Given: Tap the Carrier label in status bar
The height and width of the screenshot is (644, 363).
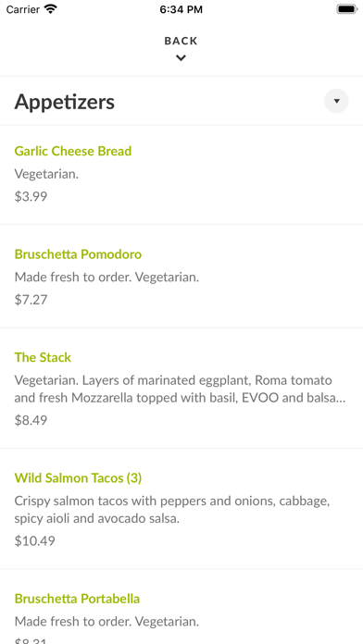Looking at the screenshot, I should (x=23, y=9).
